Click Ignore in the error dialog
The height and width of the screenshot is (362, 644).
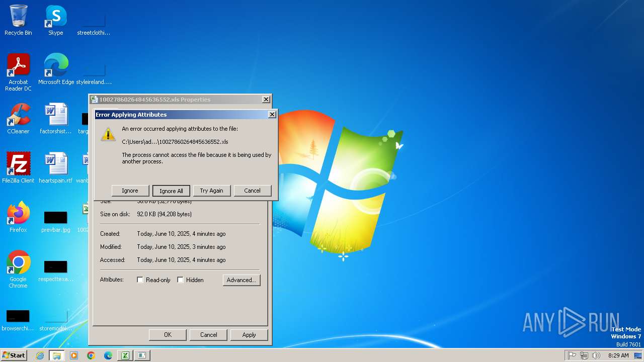(130, 191)
